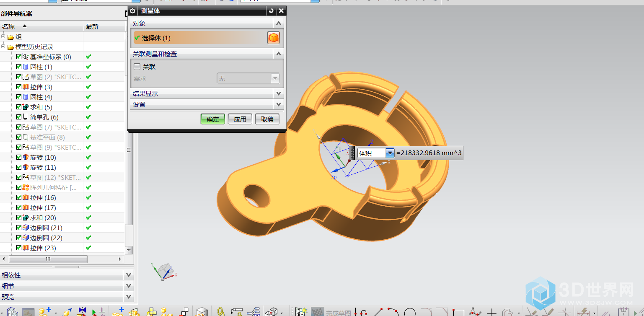644x316 pixels.
Task: Sort by the 名称 column header
Action: (x=41, y=26)
